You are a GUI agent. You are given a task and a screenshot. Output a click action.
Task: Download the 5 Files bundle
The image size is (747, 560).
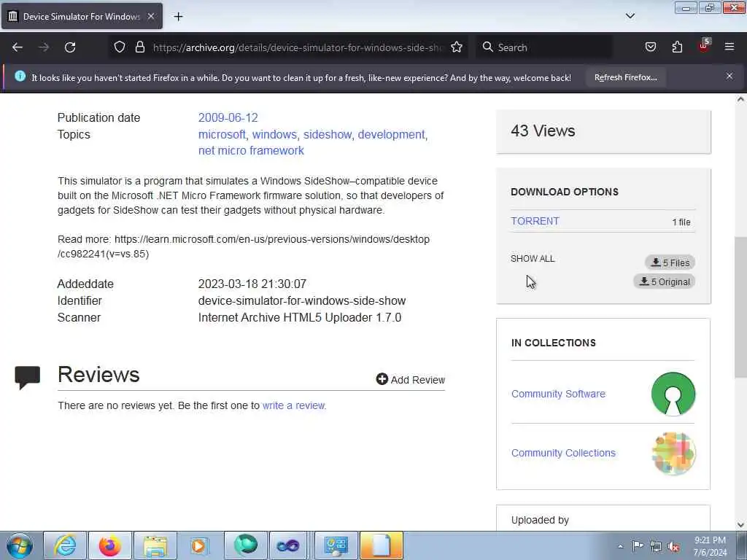[670, 262]
